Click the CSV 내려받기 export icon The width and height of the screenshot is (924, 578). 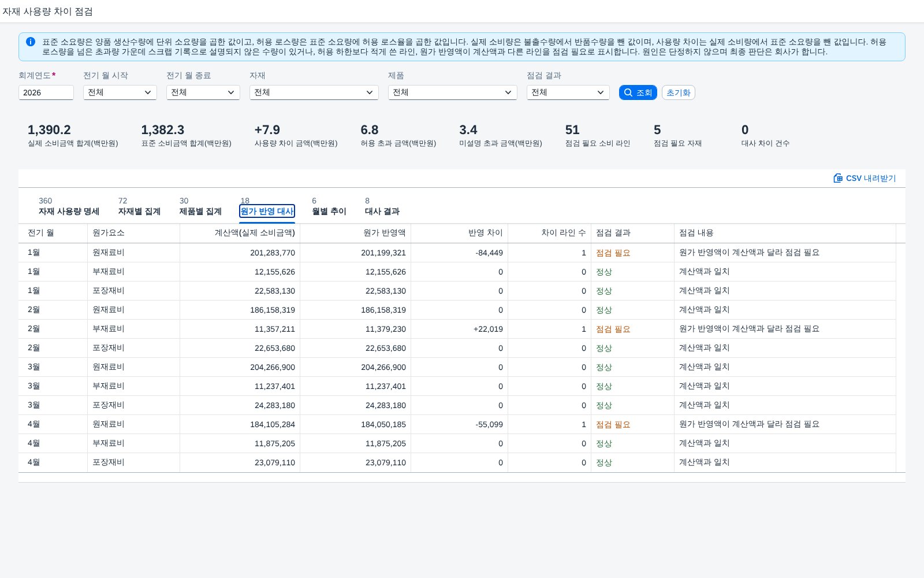click(x=838, y=178)
